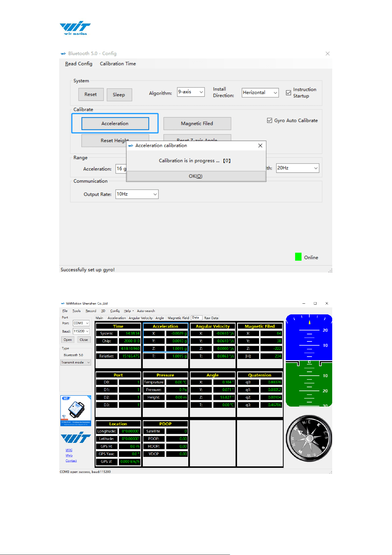Open the Output Rate 10Hz dropdown
This screenshot has width=392, height=555.
(x=137, y=194)
